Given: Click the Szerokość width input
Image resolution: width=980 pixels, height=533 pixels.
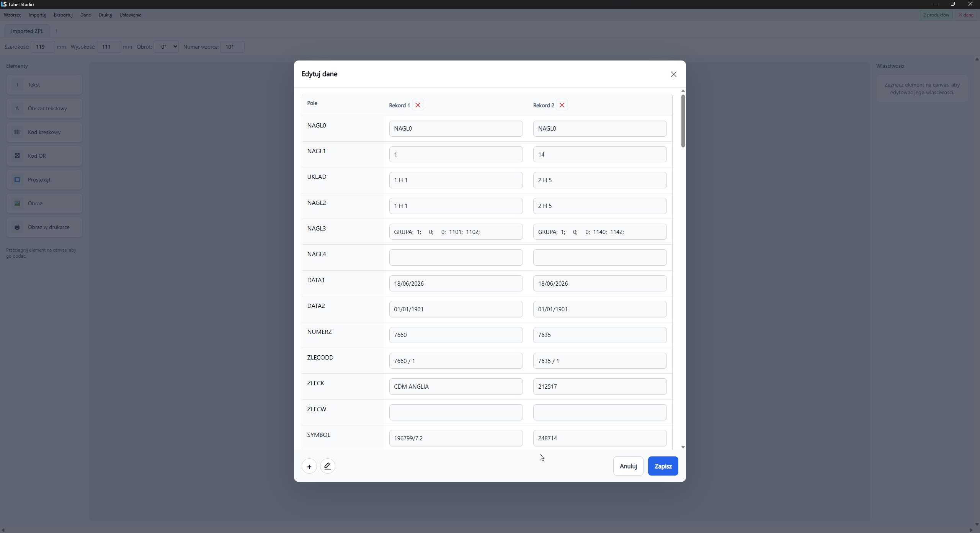Looking at the screenshot, I should 42,47.
